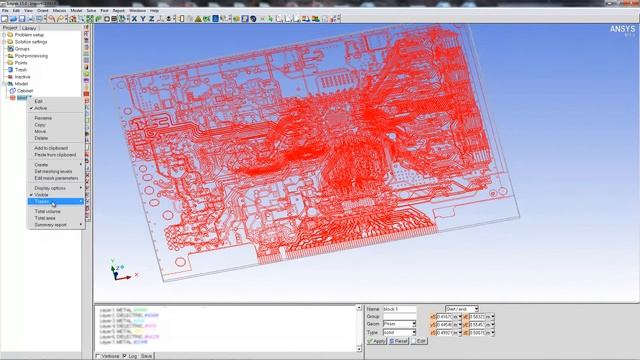Open the Type solid dropdown

coord(413,332)
